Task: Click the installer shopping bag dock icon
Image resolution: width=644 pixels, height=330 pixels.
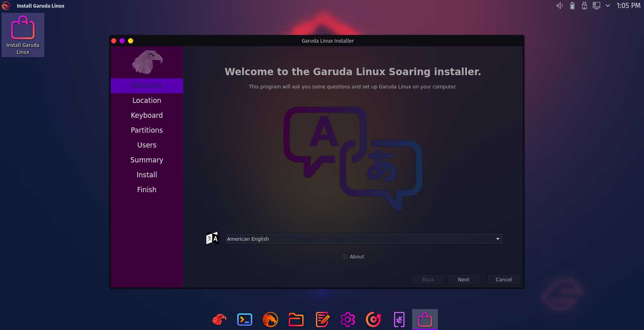Action: (425, 320)
